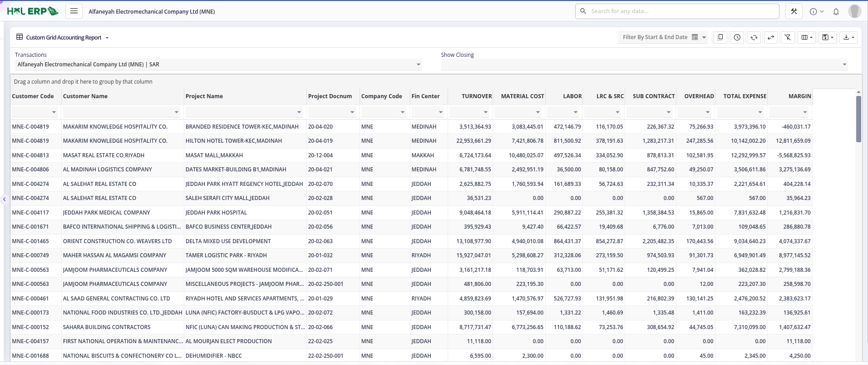Clear all grid filters icon
The height and width of the screenshot is (365, 868).
click(x=788, y=38)
